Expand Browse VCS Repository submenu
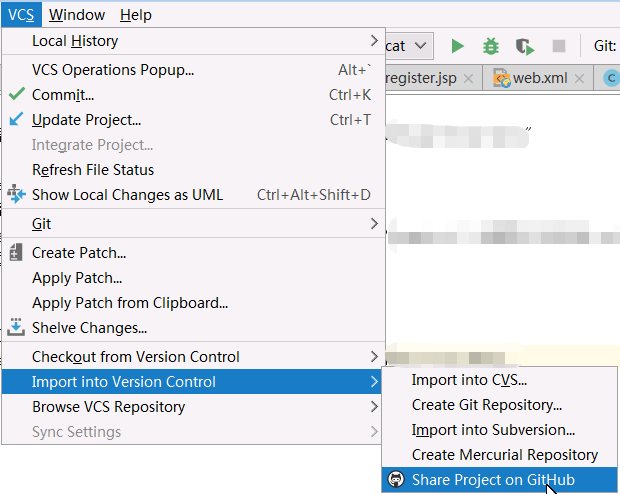 (x=374, y=406)
